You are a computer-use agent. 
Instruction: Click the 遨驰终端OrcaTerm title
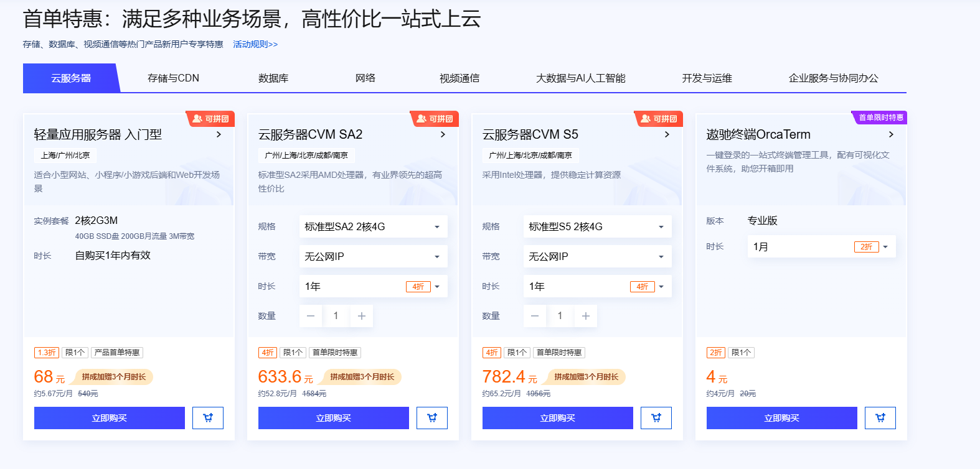click(758, 134)
